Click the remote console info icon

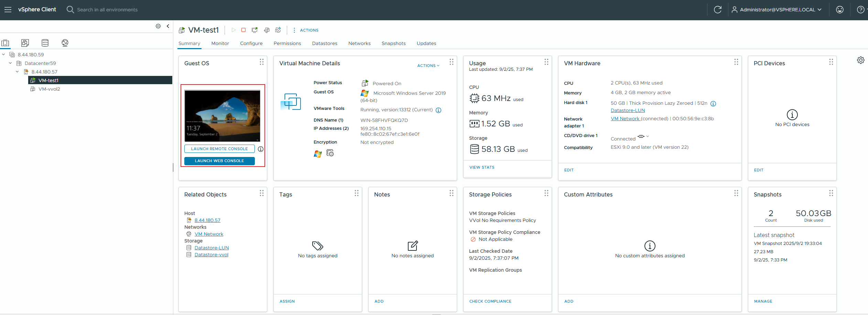pyautogui.click(x=261, y=149)
